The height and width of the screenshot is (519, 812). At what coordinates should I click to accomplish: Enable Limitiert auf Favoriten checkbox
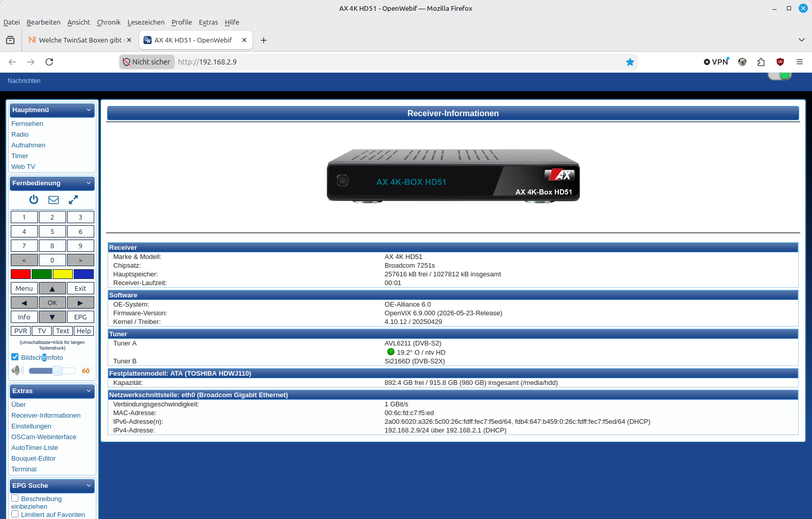[15, 514]
